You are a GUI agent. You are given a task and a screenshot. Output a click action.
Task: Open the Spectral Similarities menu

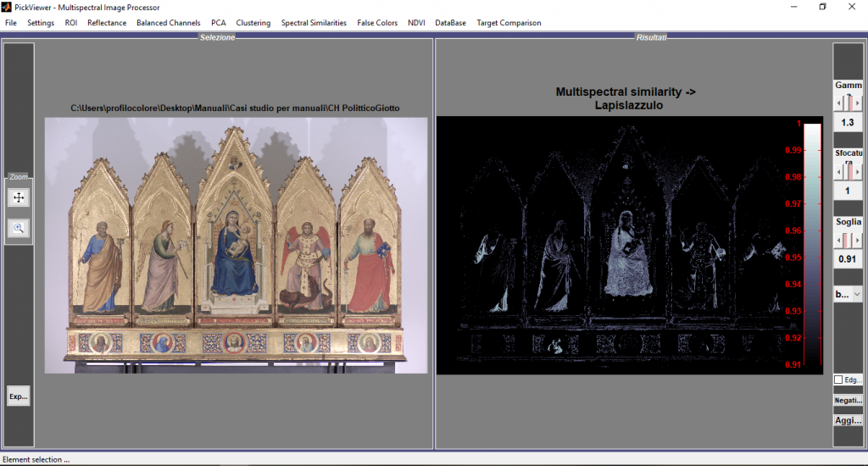pyautogui.click(x=314, y=23)
